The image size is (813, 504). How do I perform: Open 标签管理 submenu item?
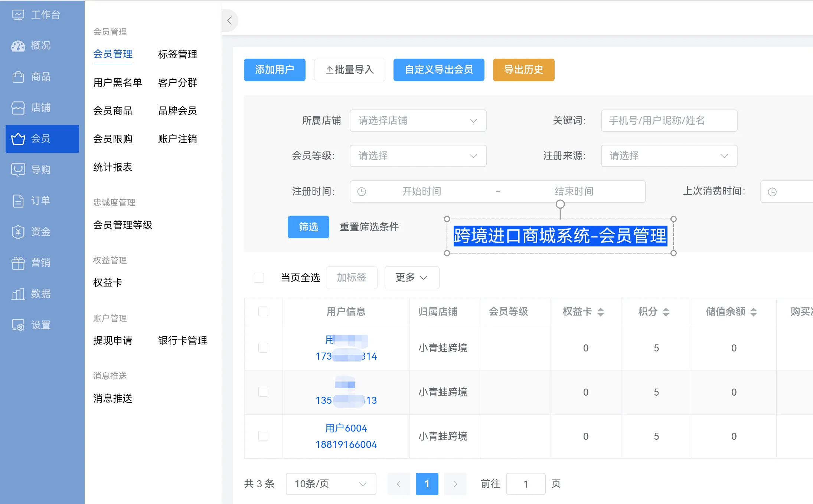(x=177, y=54)
